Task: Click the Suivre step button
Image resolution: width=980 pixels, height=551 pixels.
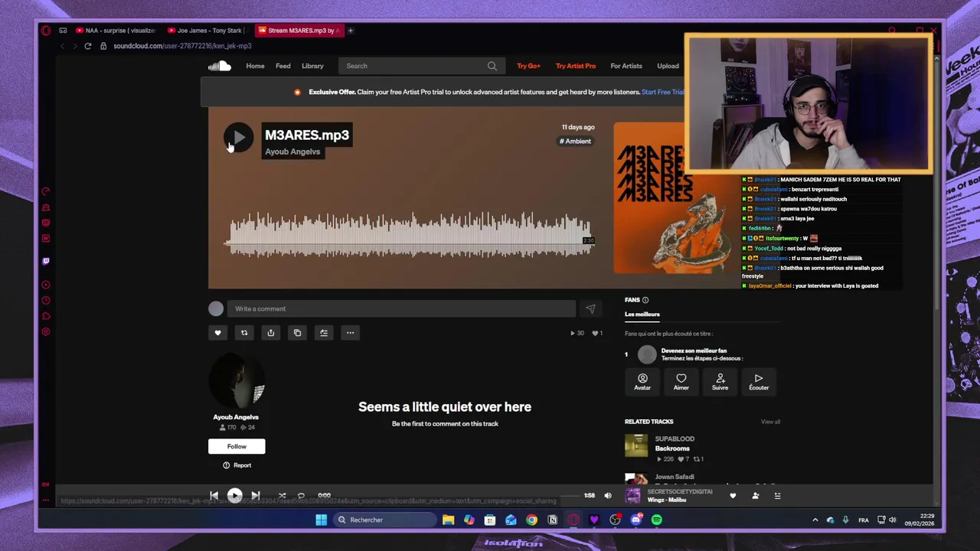Action: [x=720, y=382]
